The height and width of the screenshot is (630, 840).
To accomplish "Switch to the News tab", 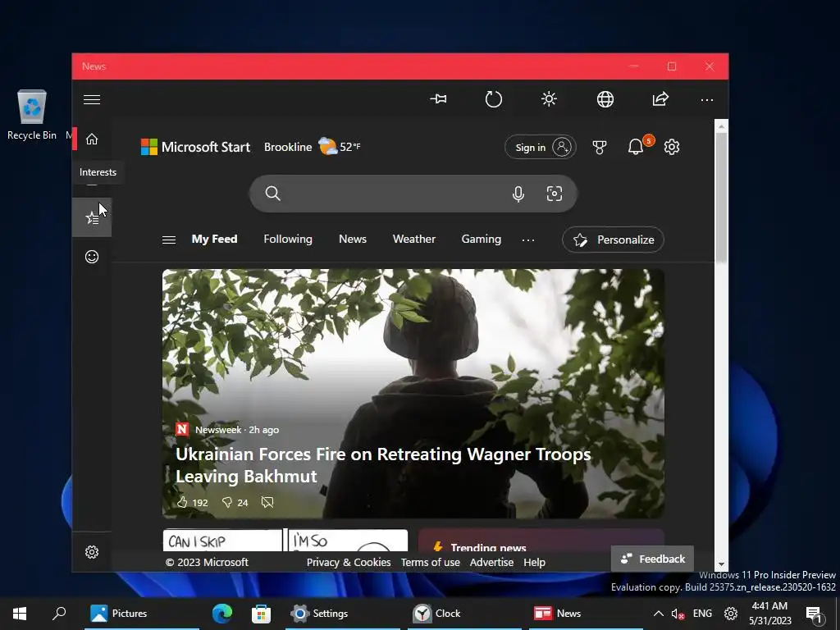I will (x=353, y=239).
